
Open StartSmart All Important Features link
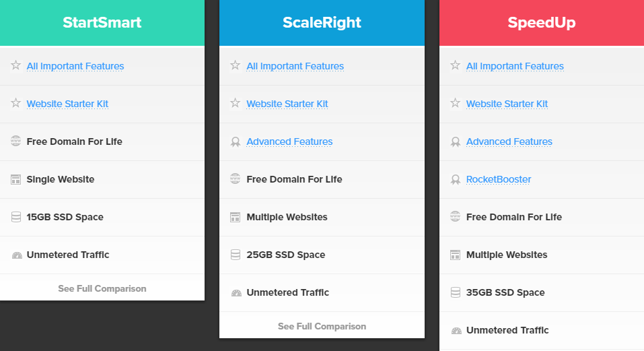tap(75, 66)
